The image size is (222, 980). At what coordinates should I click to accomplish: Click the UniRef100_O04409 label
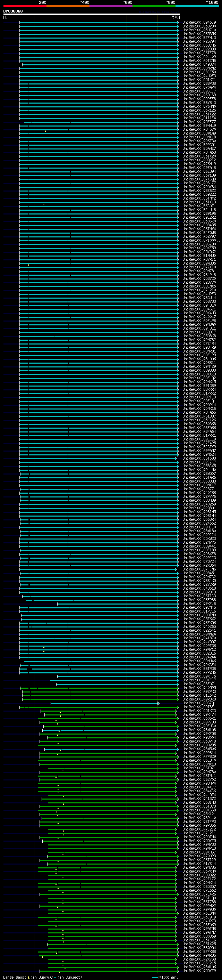(x=199, y=57)
